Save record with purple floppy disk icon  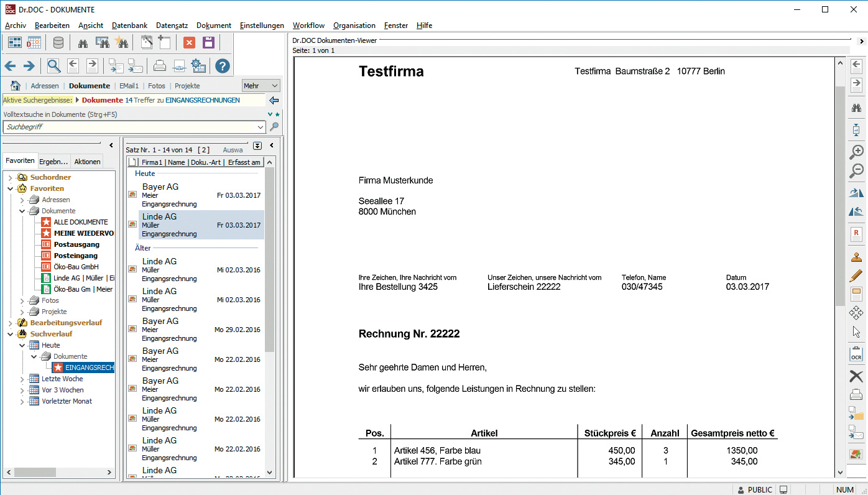208,42
